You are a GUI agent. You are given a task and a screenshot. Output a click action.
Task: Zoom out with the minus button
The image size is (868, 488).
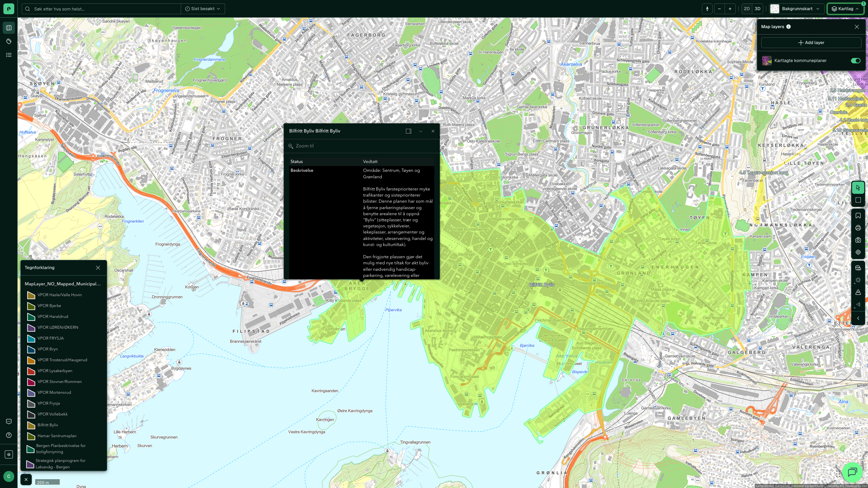(719, 9)
